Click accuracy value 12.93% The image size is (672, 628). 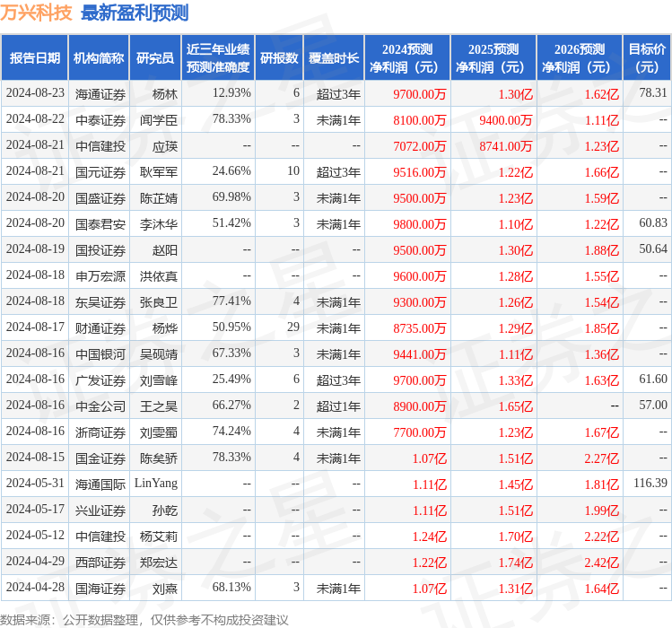click(231, 93)
